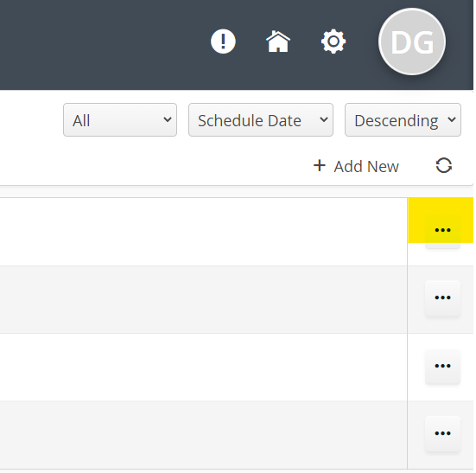Image resolution: width=476 pixels, height=473 pixels.
Task: Open the second row's three-dot actions menu
Action: [x=442, y=297]
